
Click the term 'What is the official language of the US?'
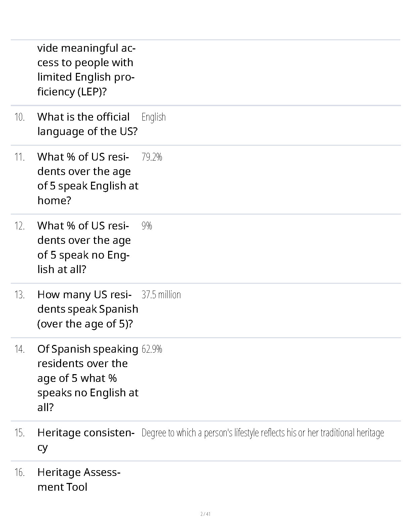[87, 124]
